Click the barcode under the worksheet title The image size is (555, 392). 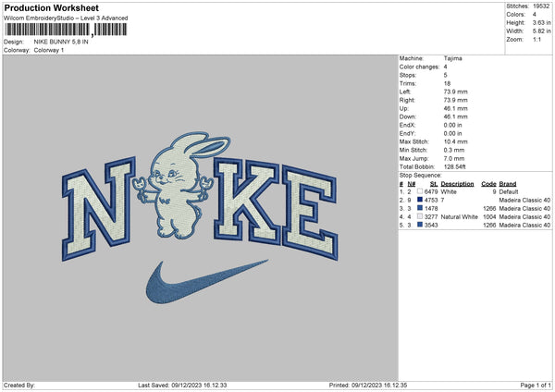pyautogui.click(x=66, y=30)
